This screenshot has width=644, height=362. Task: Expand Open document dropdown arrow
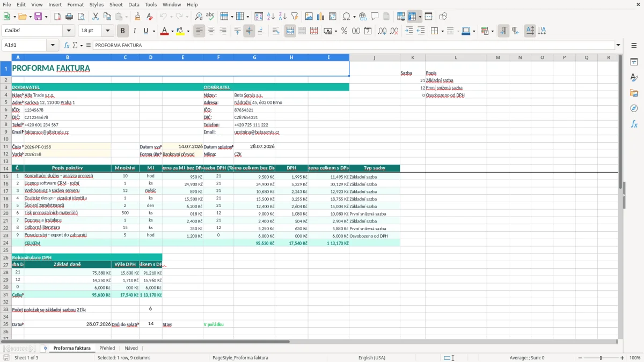(x=30, y=17)
